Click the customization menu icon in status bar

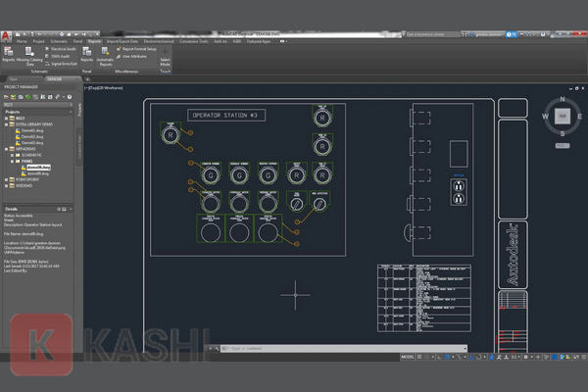pos(583,357)
